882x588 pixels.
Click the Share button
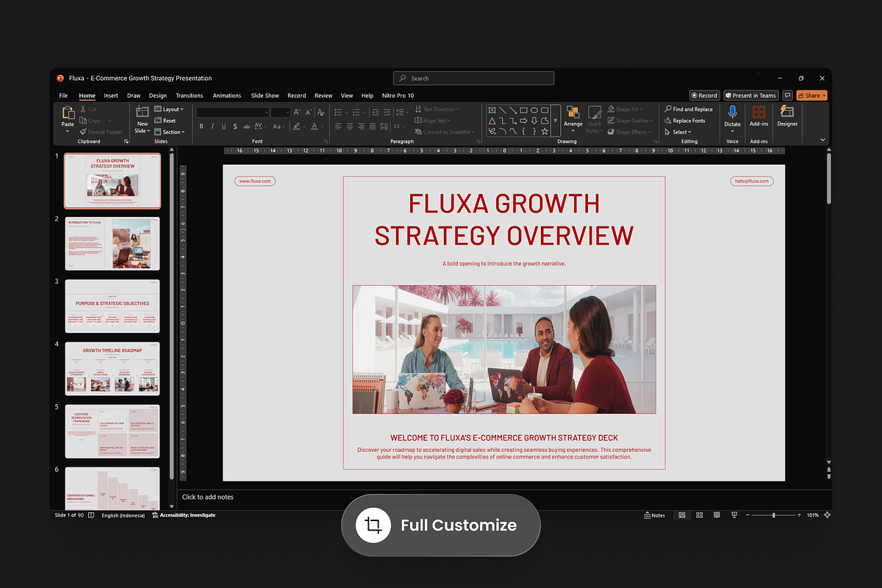point(811,96)
